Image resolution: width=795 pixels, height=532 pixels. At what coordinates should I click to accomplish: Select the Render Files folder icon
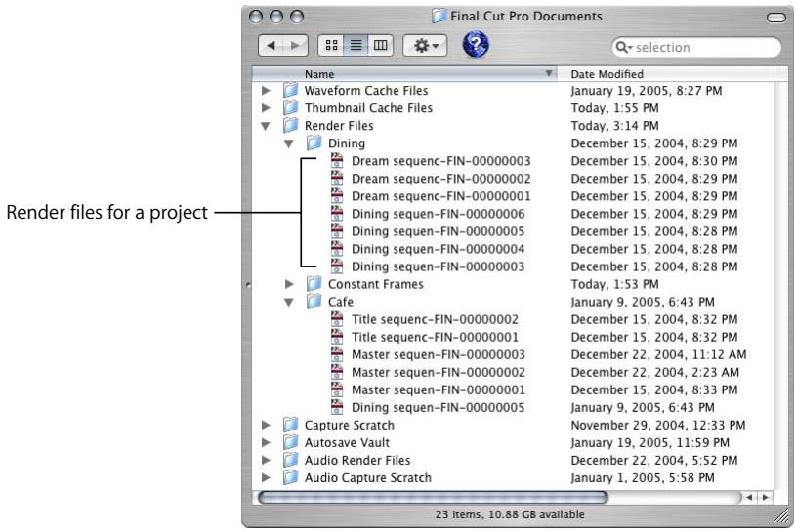pos(290,125)
